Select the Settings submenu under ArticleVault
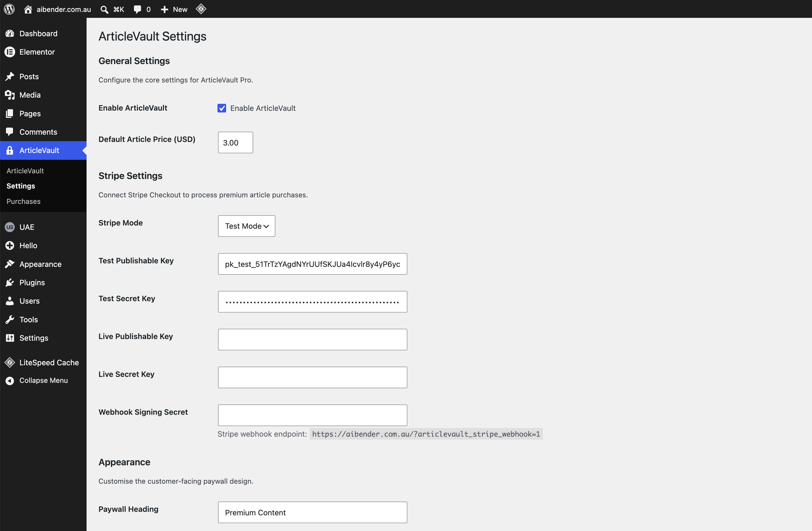812x531 pixels. click(21, 186)
